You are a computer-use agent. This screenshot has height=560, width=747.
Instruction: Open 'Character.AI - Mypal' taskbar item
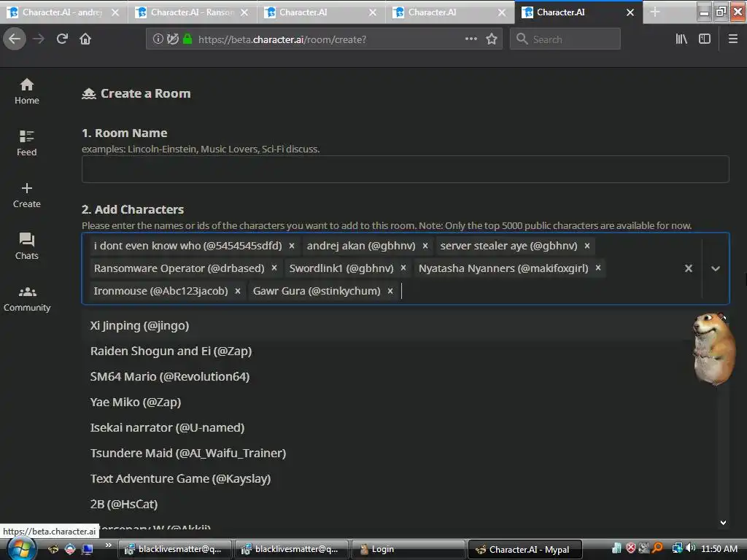525,549
